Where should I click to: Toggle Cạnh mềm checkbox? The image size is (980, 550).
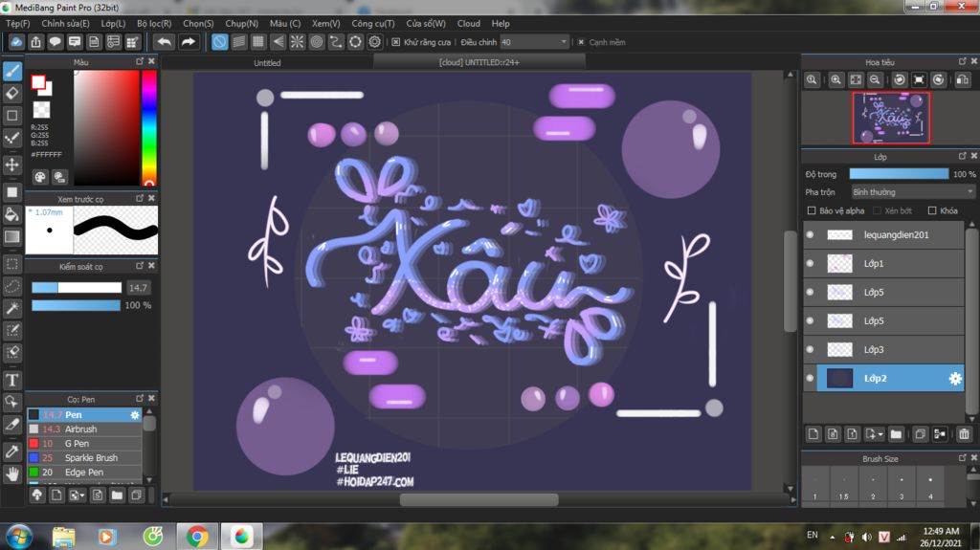click(x=581, y=42)
